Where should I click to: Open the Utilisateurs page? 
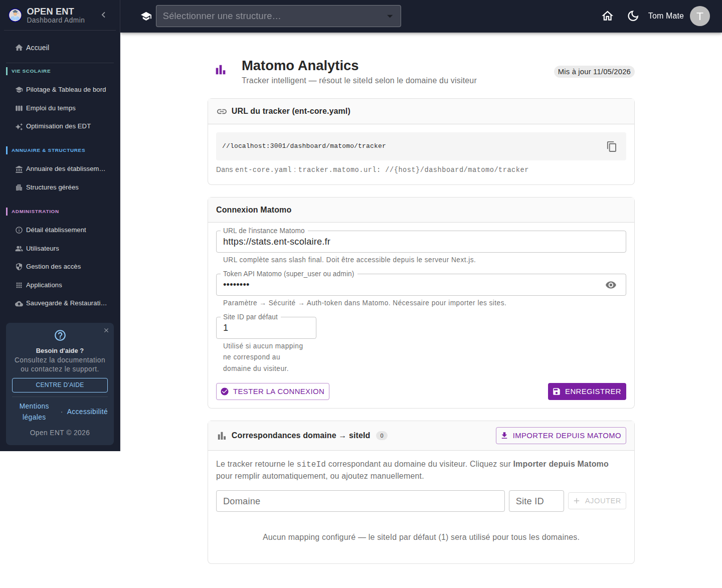coord(60,249)
